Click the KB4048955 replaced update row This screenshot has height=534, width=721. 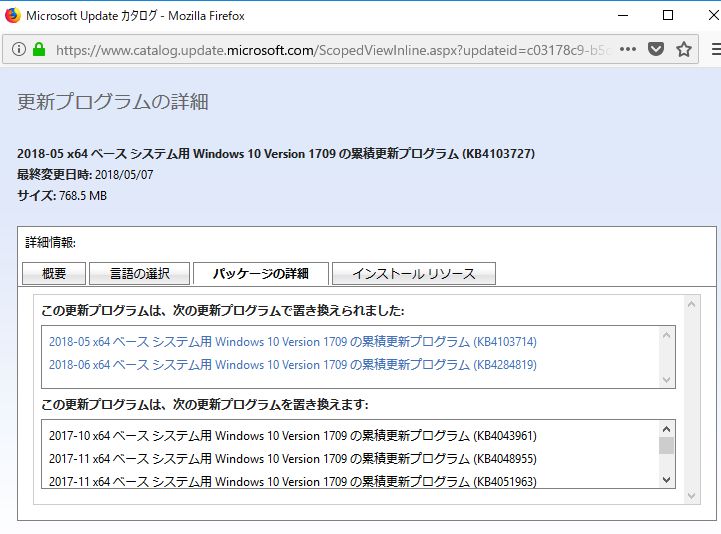click(292, 459)
